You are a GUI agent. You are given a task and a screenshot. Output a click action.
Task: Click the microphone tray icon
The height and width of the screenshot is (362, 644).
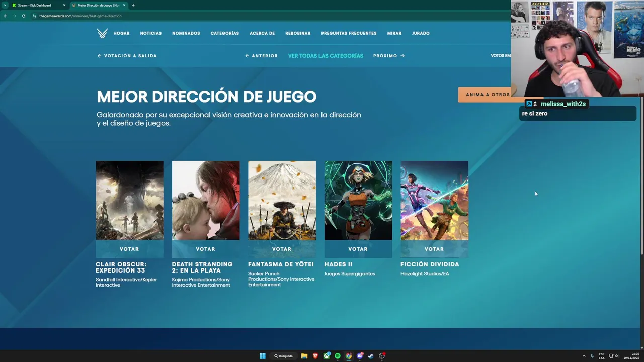(592, 356)
